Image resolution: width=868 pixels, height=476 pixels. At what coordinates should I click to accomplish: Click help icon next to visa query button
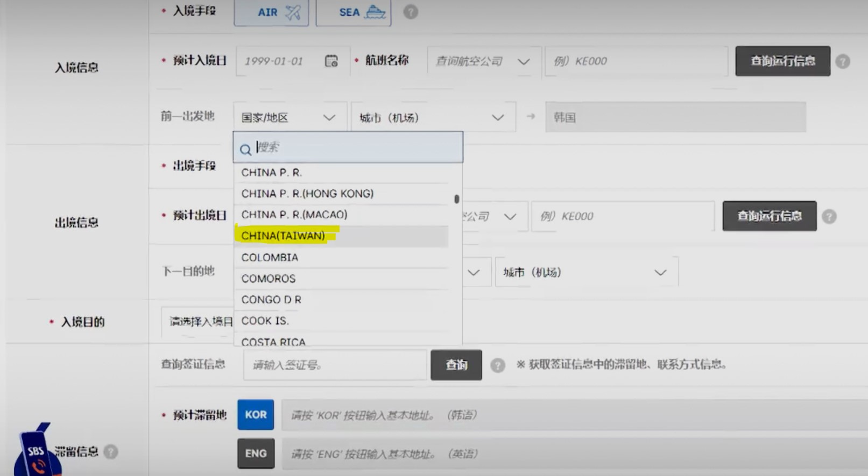[497, 365]
